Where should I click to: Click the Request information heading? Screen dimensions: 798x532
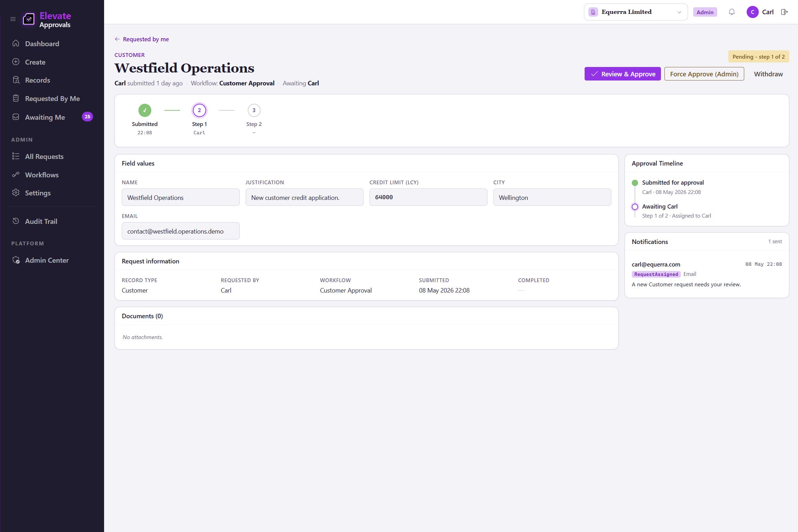coord(151,261)
